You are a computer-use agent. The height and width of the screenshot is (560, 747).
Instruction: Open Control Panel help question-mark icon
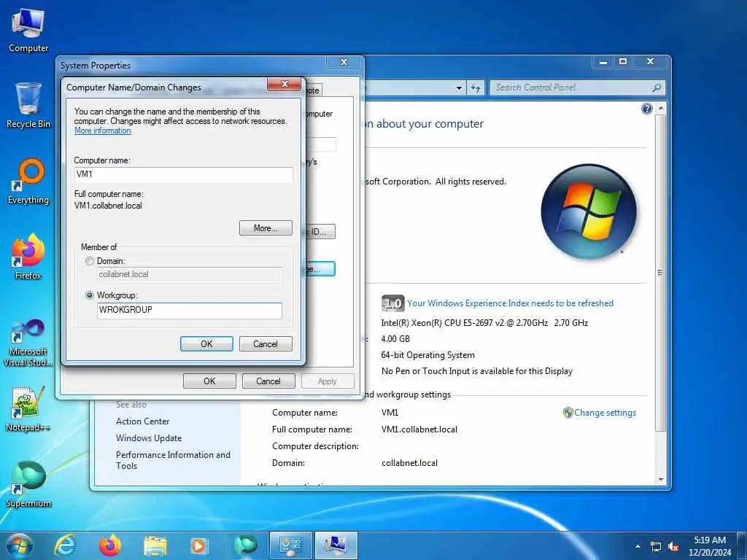point(646,109)
